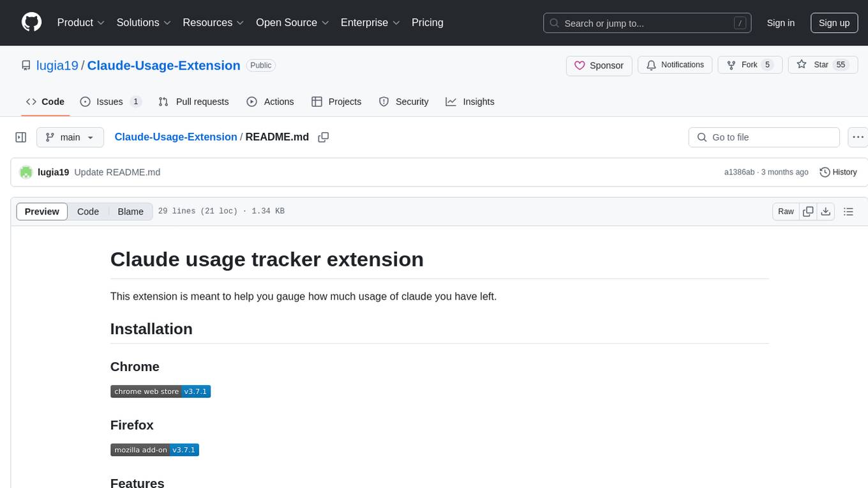Sign in to GitHub
This screenshot has width=868, height=488.
781,23
